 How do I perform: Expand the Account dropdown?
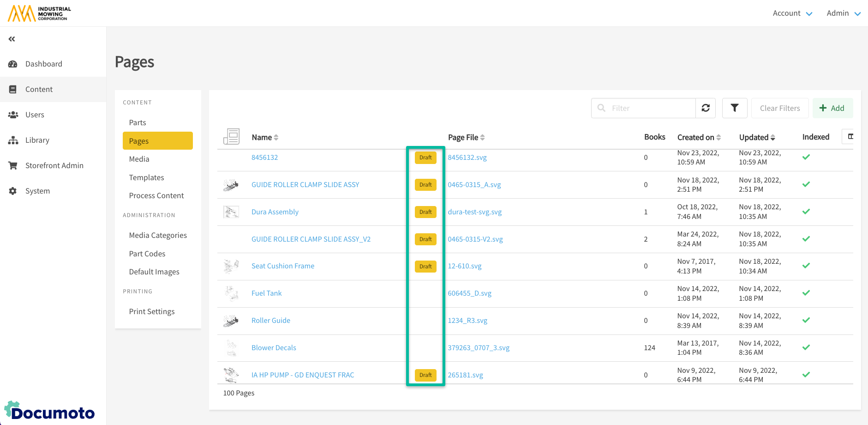coord(792,13)
